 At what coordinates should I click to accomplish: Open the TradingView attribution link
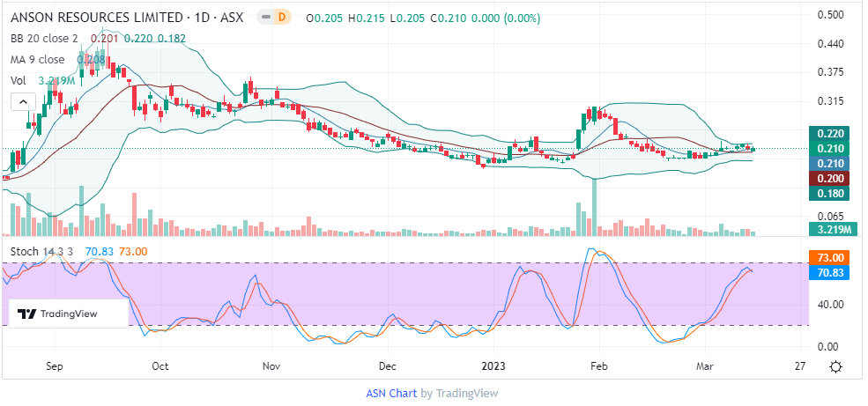467,393
